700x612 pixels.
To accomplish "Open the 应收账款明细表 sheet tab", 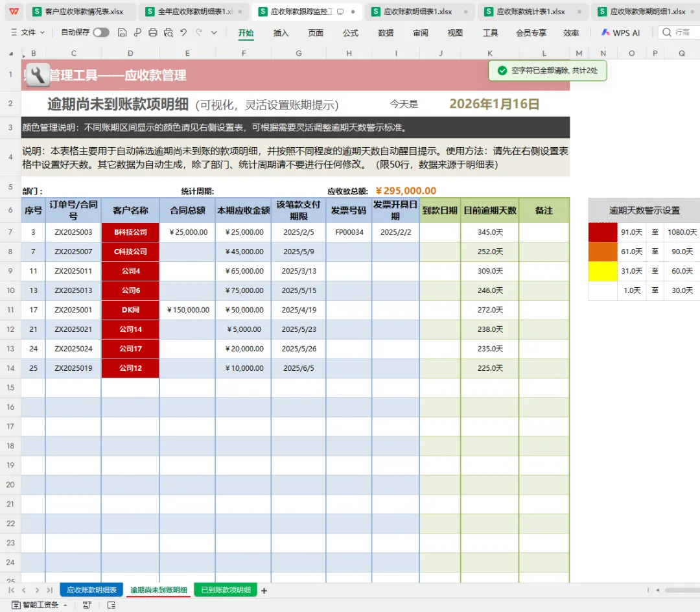I will click(91, 590).
